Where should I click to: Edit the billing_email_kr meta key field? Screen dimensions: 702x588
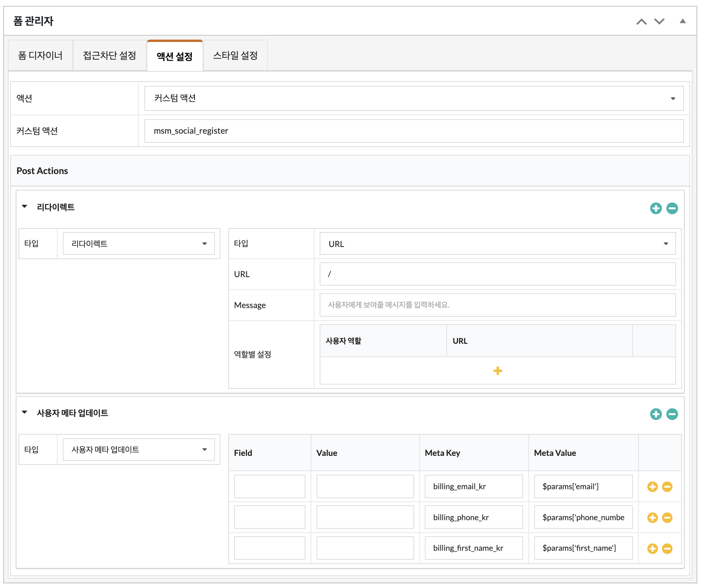pos(474,486)
